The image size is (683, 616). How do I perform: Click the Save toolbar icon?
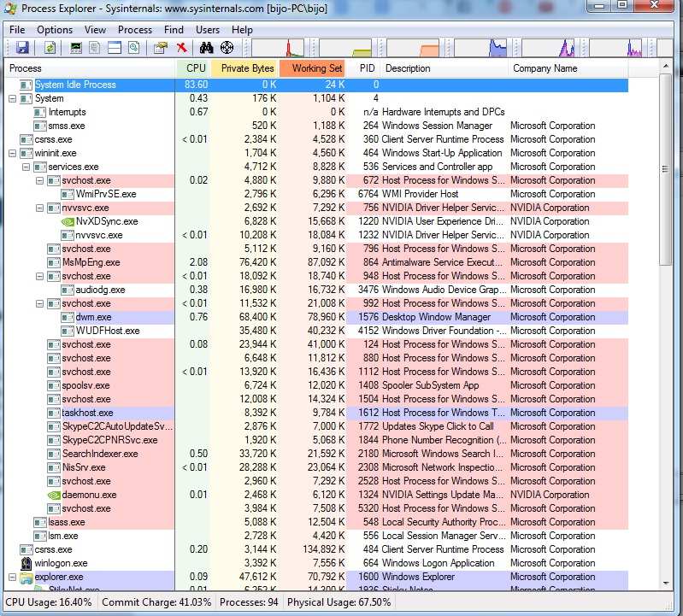pos(22,48)
